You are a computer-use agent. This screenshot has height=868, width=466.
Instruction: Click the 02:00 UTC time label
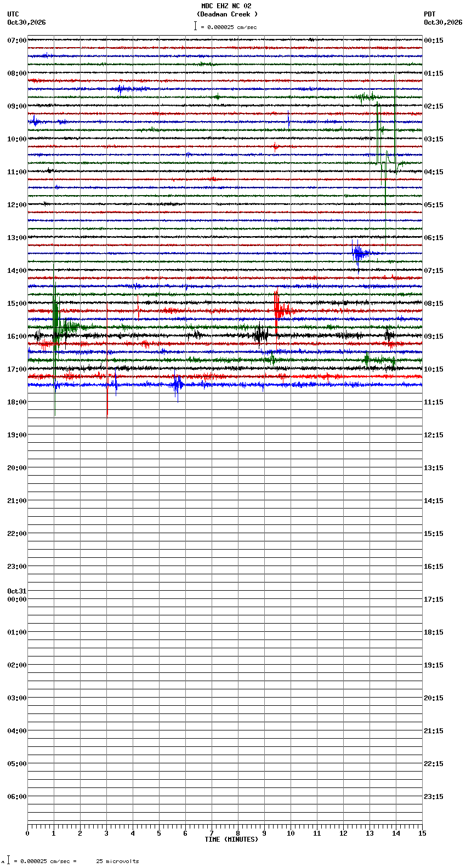point(17,665)
